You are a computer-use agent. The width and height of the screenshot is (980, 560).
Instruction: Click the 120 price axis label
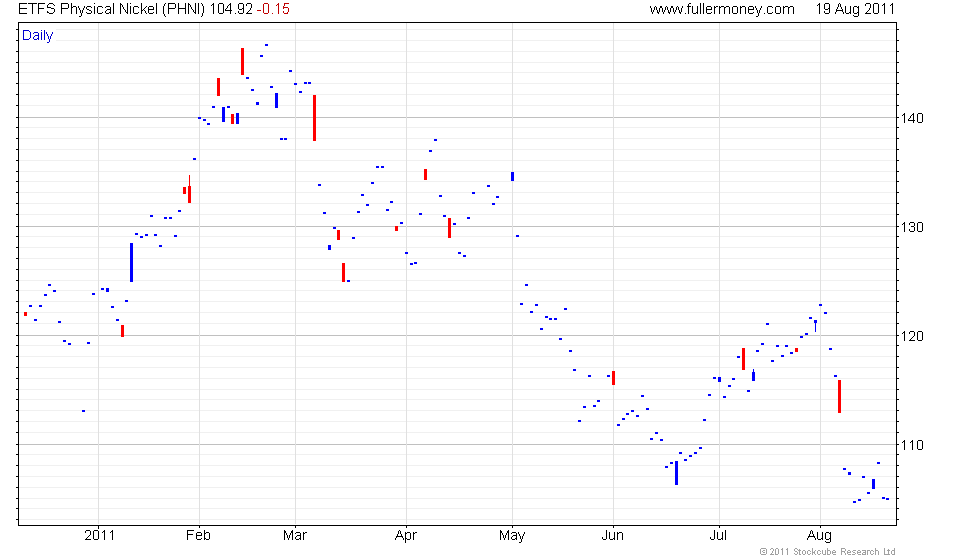(x=912, y=336)
